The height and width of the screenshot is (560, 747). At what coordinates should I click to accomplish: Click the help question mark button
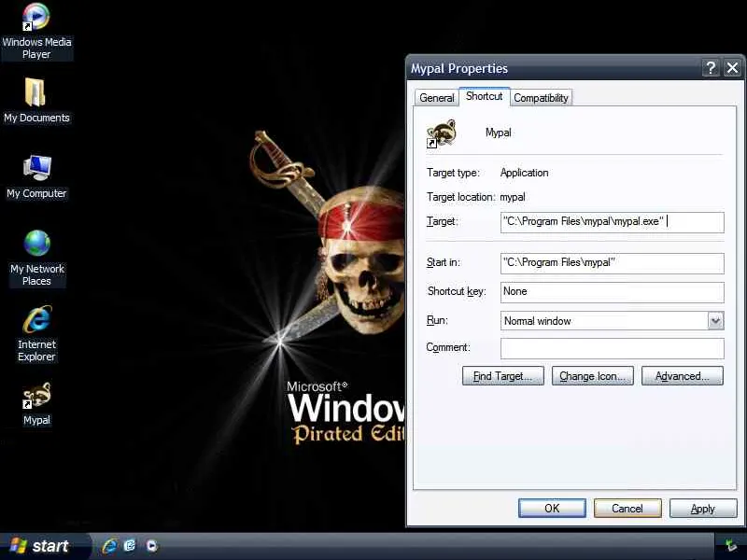(x=711, y=68)
